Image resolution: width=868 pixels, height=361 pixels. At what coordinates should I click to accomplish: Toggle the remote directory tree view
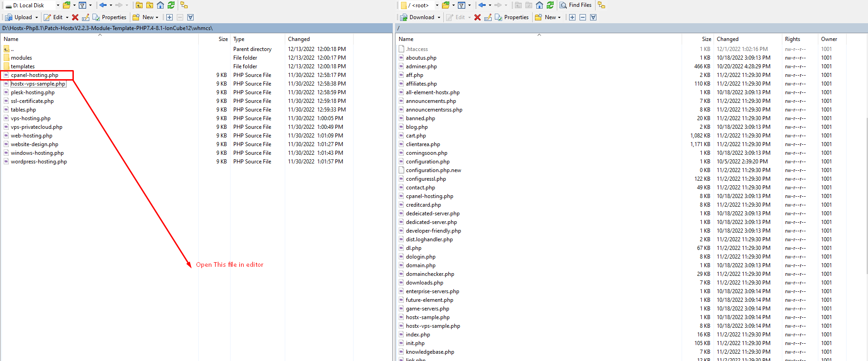point(601,5)
